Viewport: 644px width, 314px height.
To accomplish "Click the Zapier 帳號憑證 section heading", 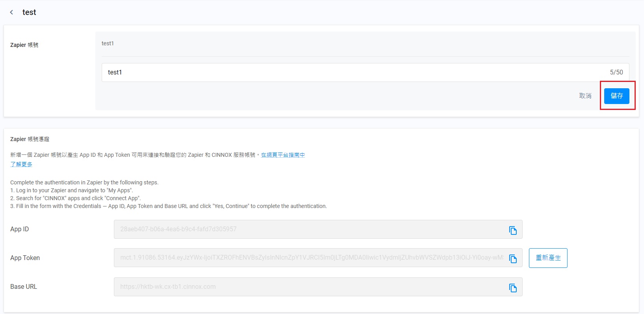I will pos(30,139).
